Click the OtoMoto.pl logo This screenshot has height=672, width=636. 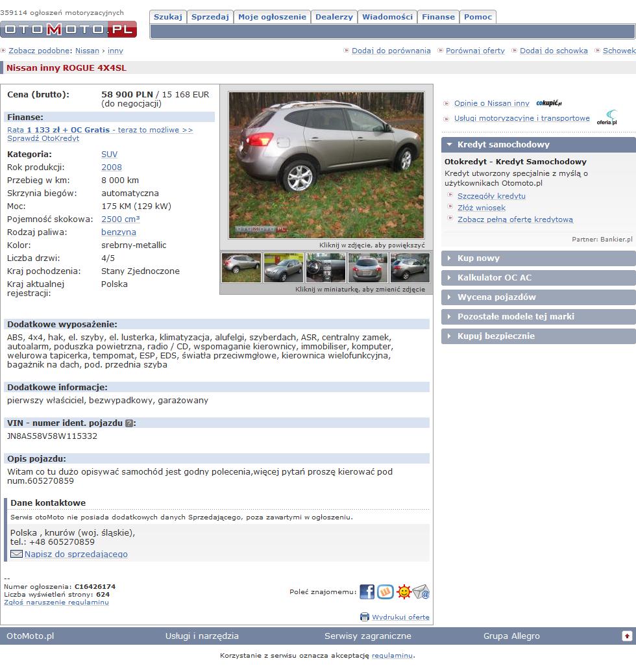(69, 29)
